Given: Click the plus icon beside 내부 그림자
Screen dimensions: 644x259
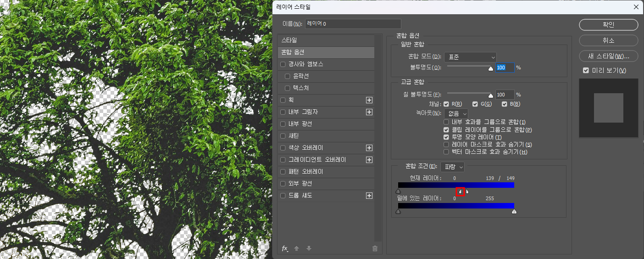Looking at the screenshot, I should point(369,112).
